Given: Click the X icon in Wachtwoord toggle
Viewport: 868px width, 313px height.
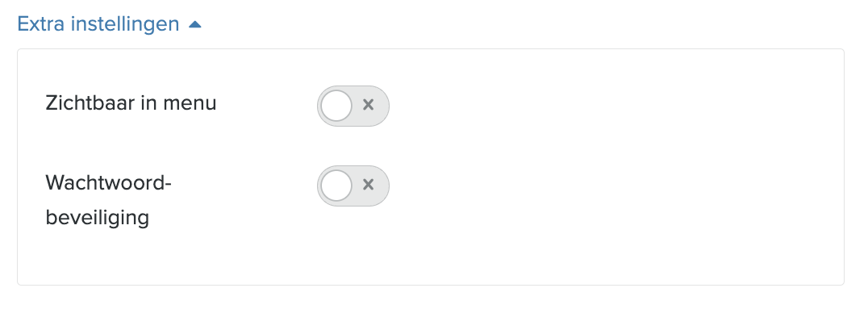Looking at the screenshot, I should [x=368, y=185].
